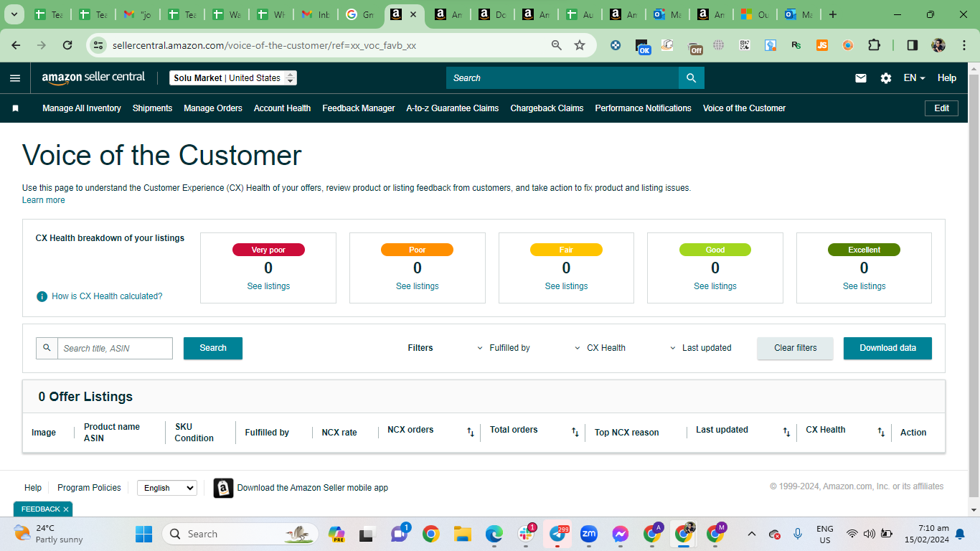Open Slack from the taskbar
The image size is (980, 551).
point(526,534)
